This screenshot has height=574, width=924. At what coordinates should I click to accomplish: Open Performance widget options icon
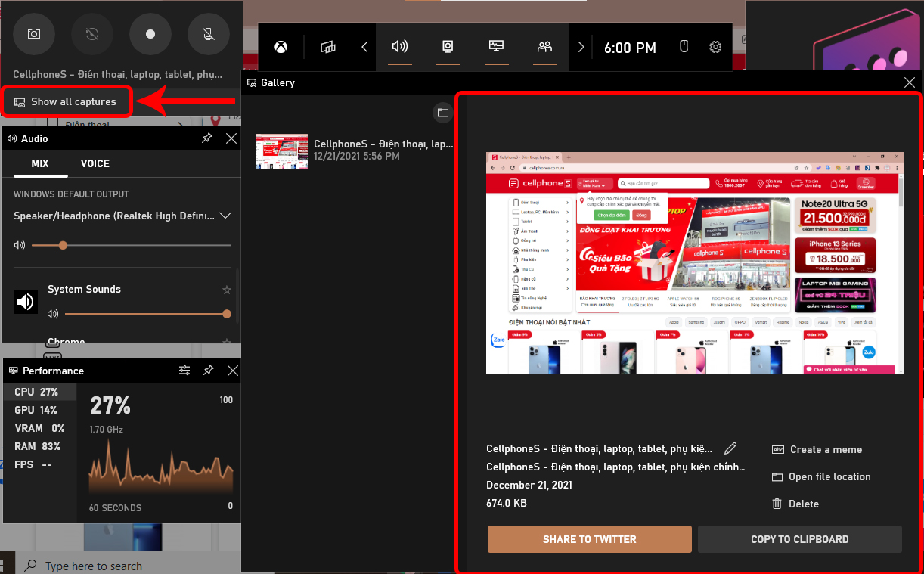coord(184,371)
